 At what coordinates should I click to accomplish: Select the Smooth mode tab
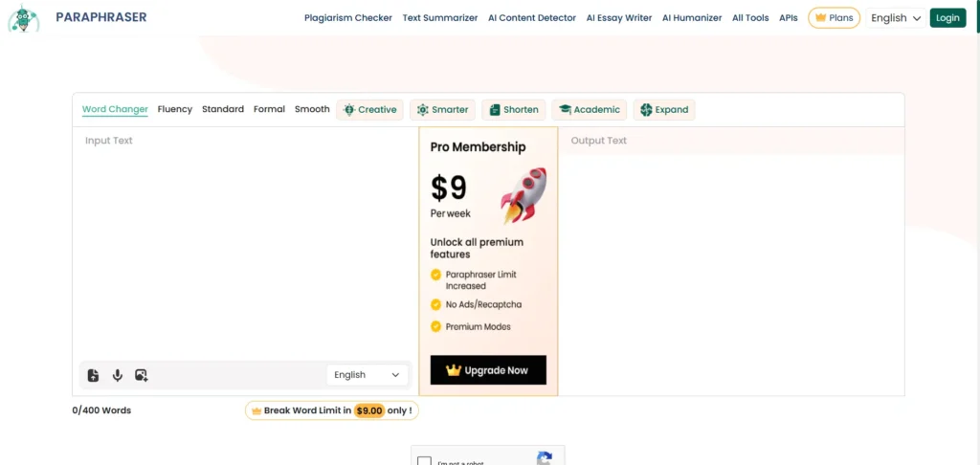[x=312, y=109]
